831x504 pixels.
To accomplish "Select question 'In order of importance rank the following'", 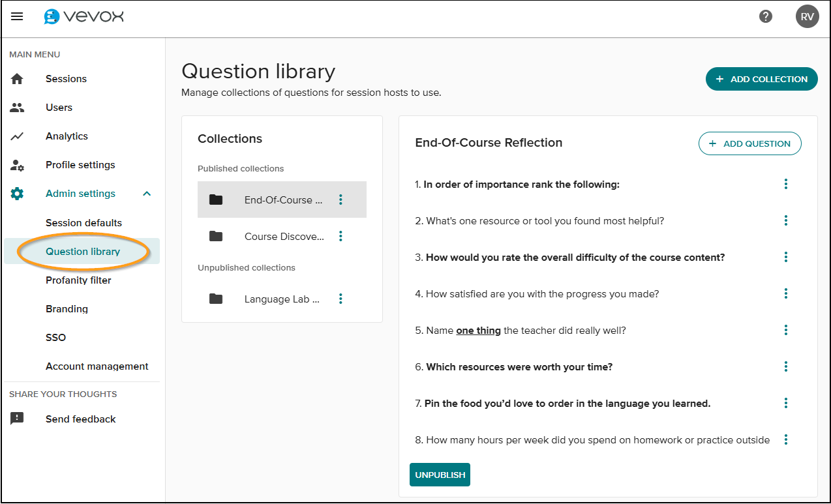I will click(x=517, y=185).
